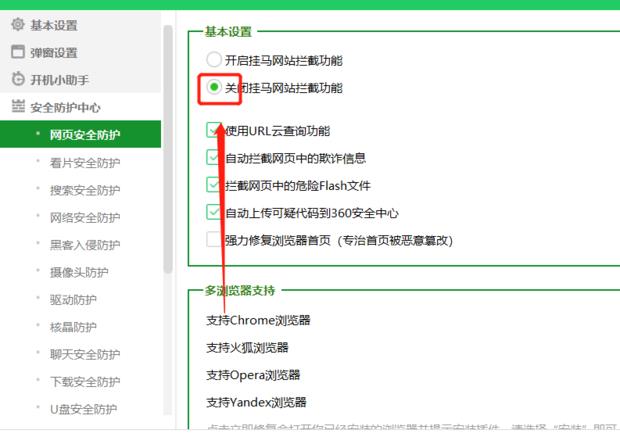Screen dimensions: 620x437
Task: Select 黑客入侵防护 item
Action: click(85, 245)
